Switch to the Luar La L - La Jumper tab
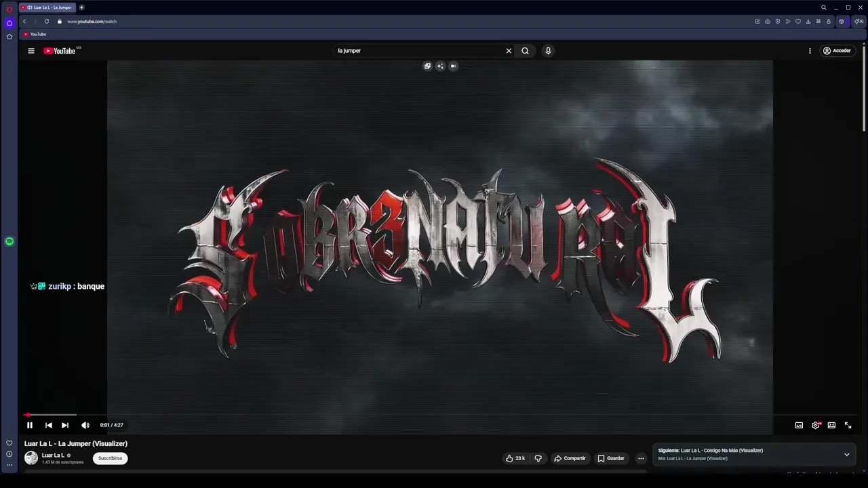The width and height of the screenshot is (868, 488). coord(47,7)
